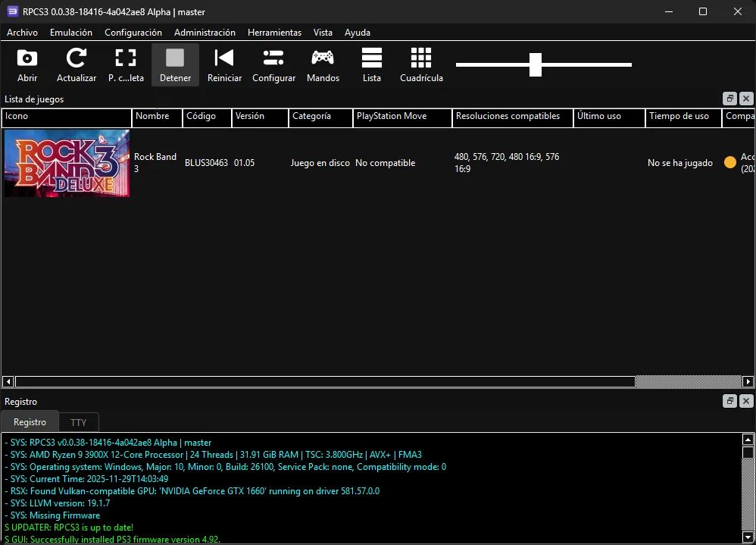Select the Rock Band 3 thumbnail

67,163
